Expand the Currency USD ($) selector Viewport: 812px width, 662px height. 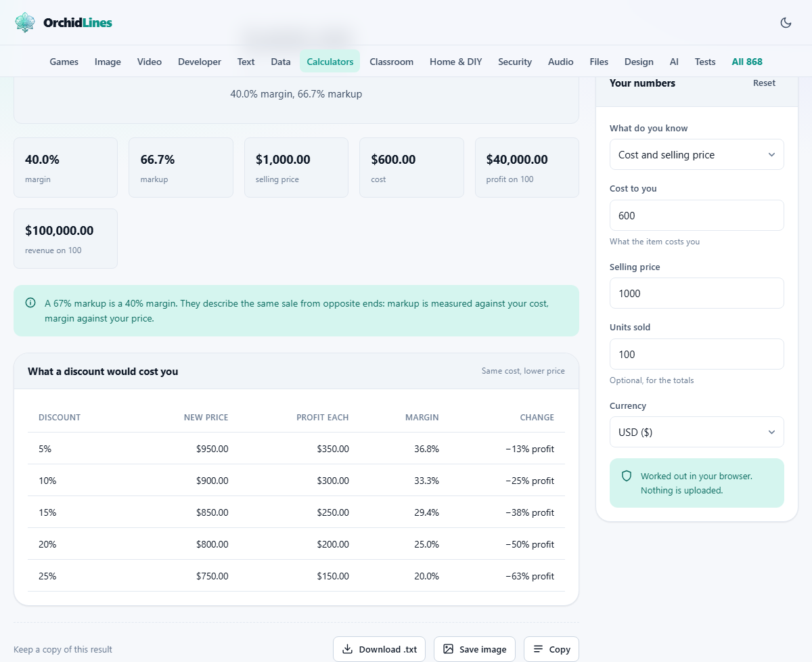coord(697,432)
